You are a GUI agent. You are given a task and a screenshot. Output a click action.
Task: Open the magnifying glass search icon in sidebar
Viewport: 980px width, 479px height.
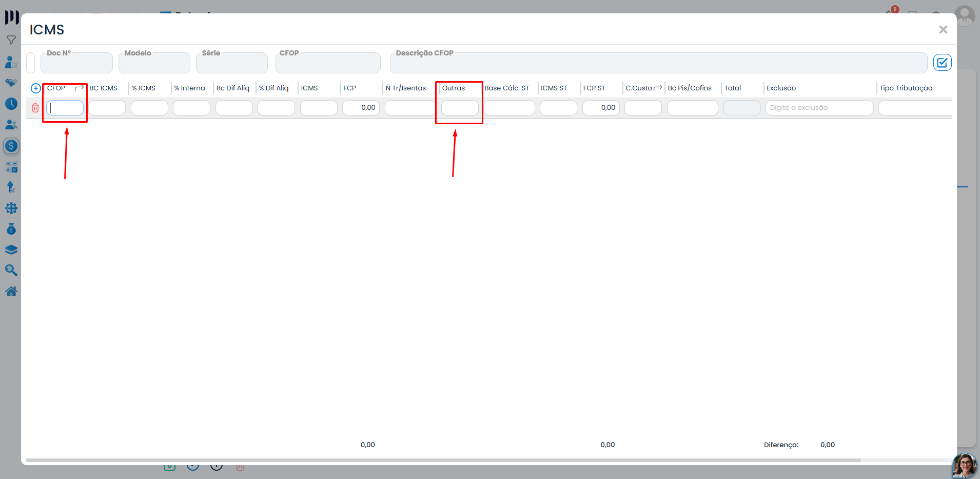(11, 271)
